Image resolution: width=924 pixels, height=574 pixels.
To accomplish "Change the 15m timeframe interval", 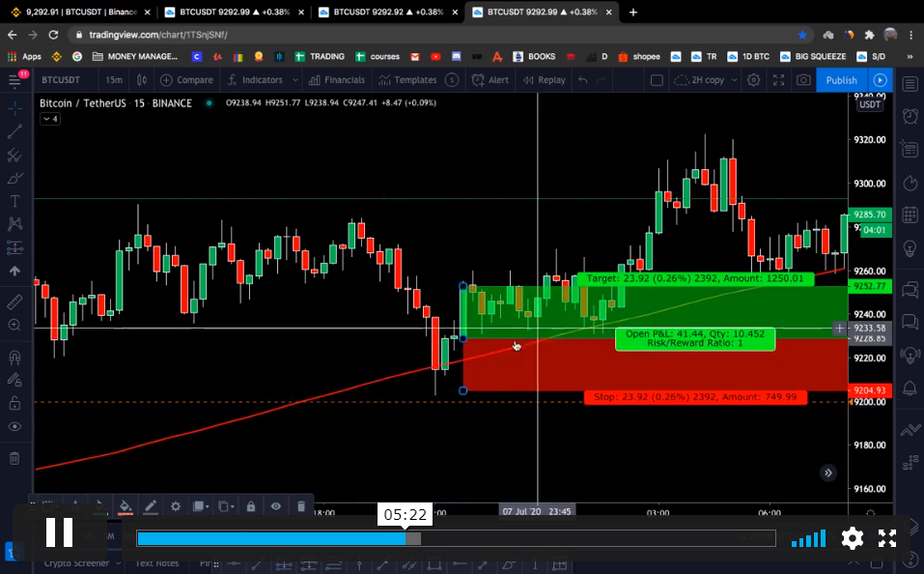I will tap(114, 79).
